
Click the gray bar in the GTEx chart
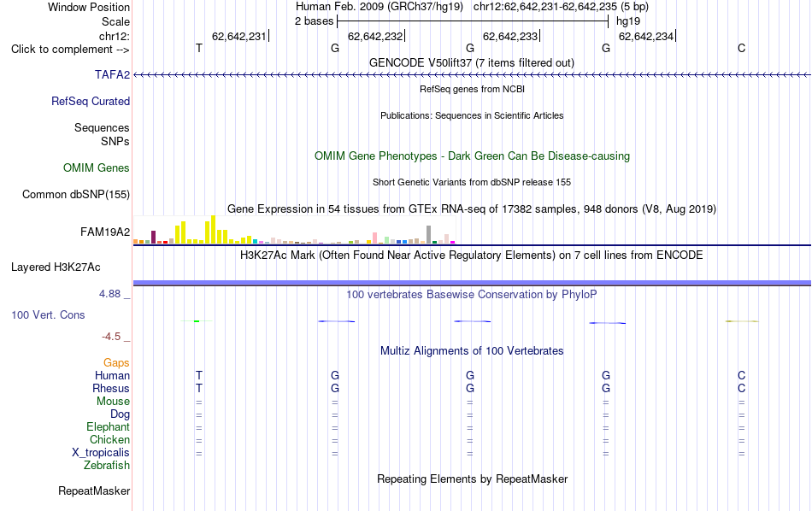coord(429,234)
